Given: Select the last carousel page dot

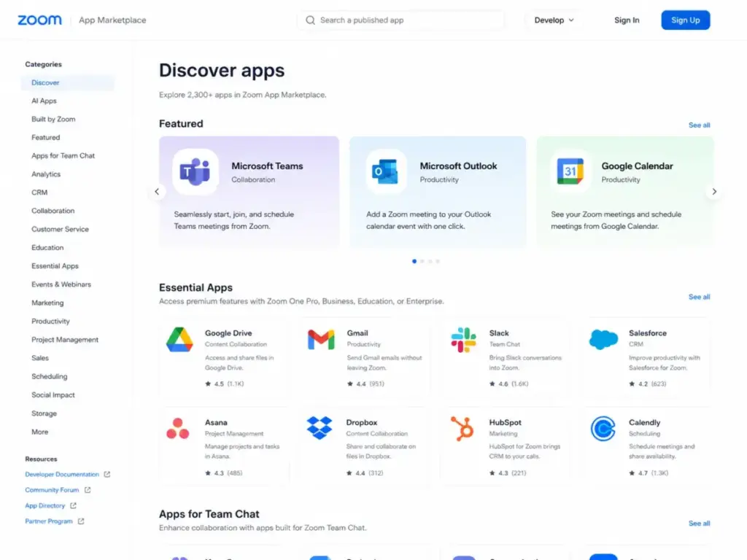Looking at the screenshot, I should tap(438, 261).
